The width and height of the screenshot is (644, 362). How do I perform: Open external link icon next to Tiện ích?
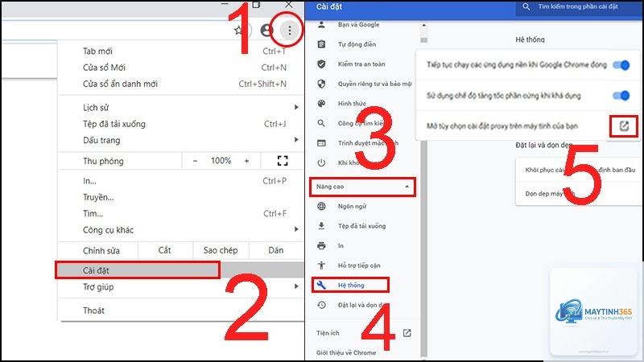pyautogui.click(x=407, y=333)
